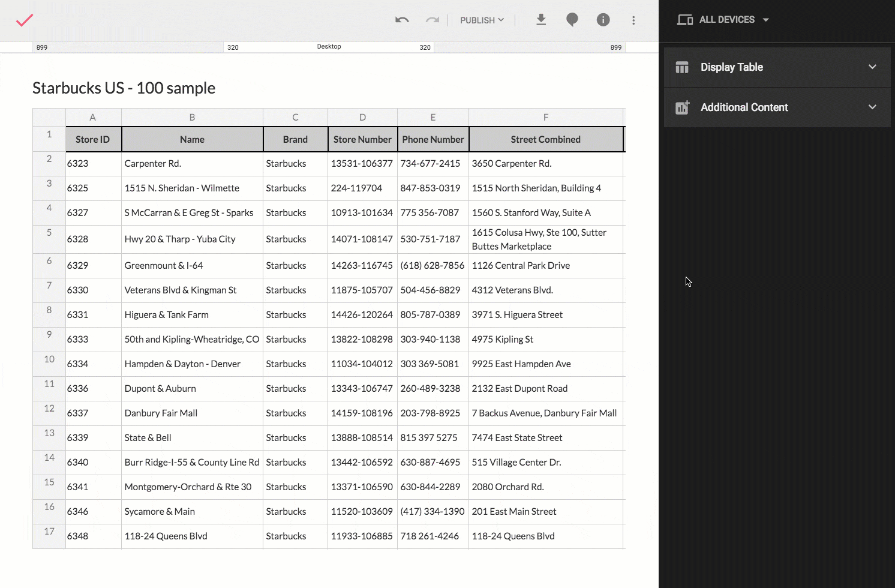Click the Additional Content panel icon

tap(681, 107)
